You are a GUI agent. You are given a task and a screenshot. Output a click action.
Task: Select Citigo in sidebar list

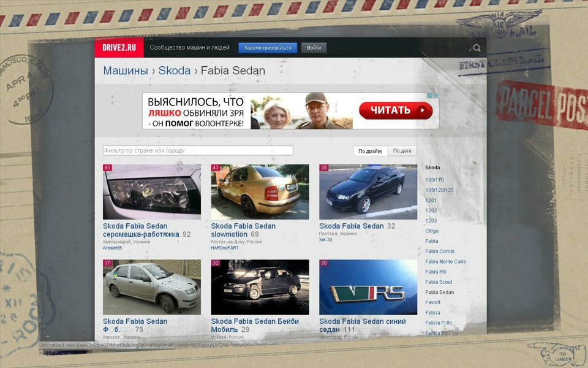coord(432,231)
